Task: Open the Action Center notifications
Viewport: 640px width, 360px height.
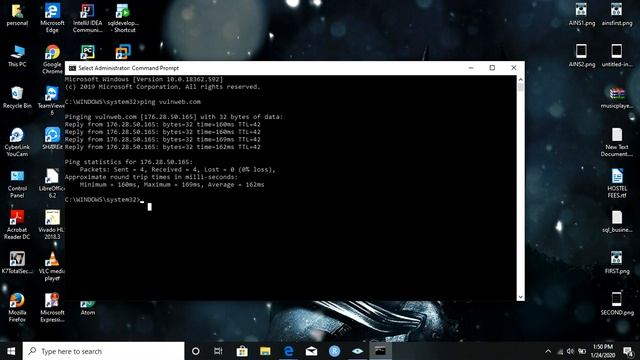Action: point(629,351)
